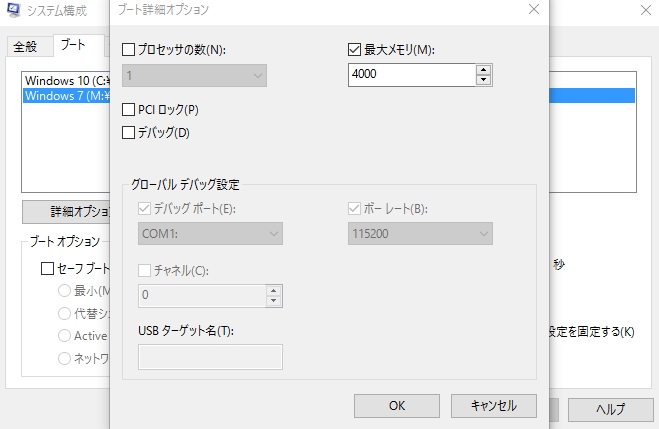The width and height of the screenshot is (659, 429).
Task: Decrease max memory with down arrow
Action: click(x=485, y=79)
